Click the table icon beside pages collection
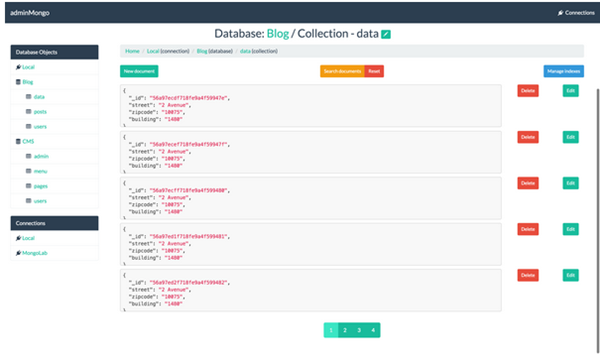The height and width of the screenshot is (360, 600). coord(29,186)
